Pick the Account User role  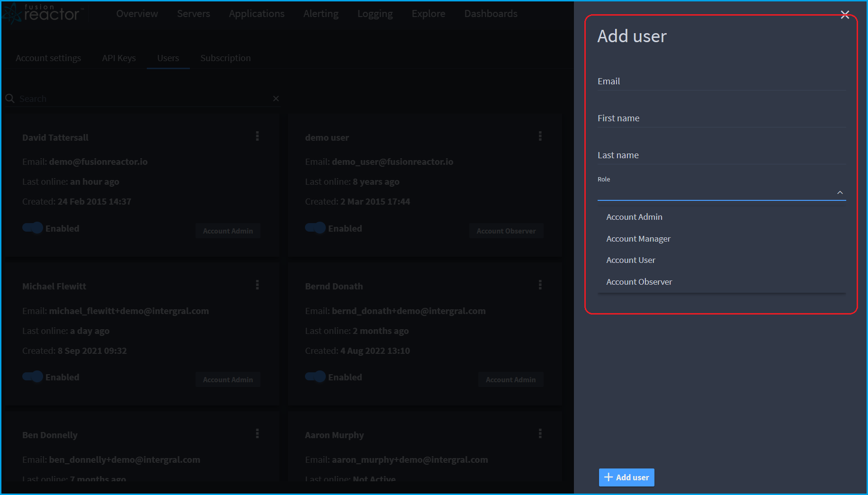tap(721, 260)
